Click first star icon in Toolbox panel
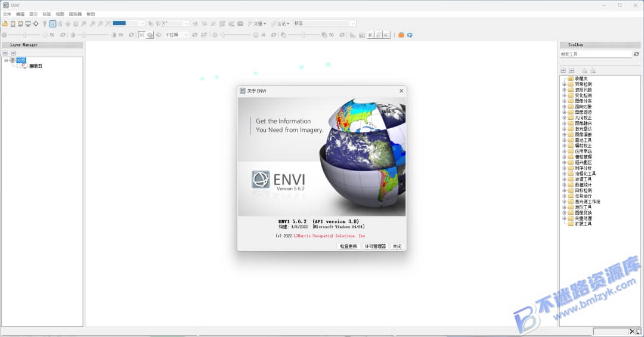The height and width of the screenshot is (337, 644). (x=584, y=71)
